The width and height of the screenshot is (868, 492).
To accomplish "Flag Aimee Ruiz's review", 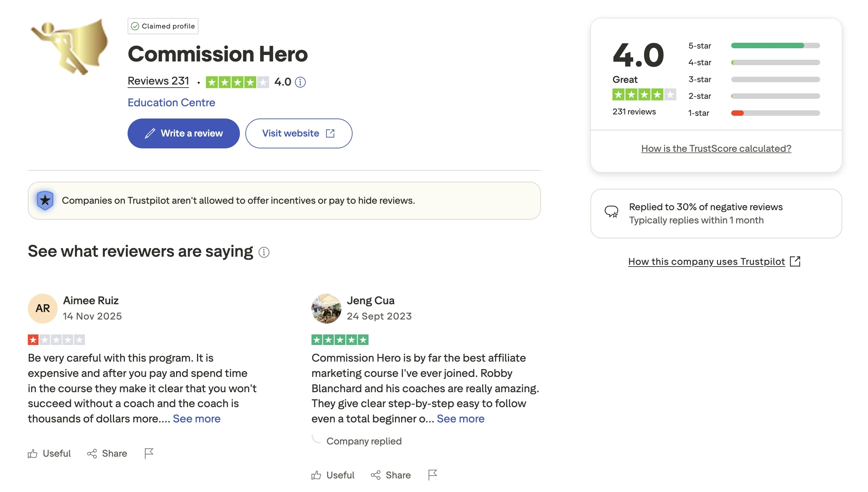I will [x=149, y=453].
